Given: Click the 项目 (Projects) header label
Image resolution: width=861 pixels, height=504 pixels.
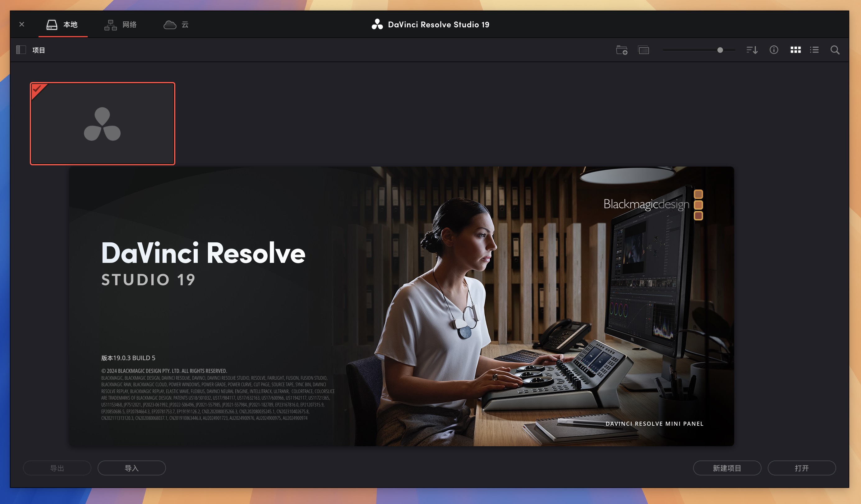Looking at the screenshot, I should tap(39, 50).
